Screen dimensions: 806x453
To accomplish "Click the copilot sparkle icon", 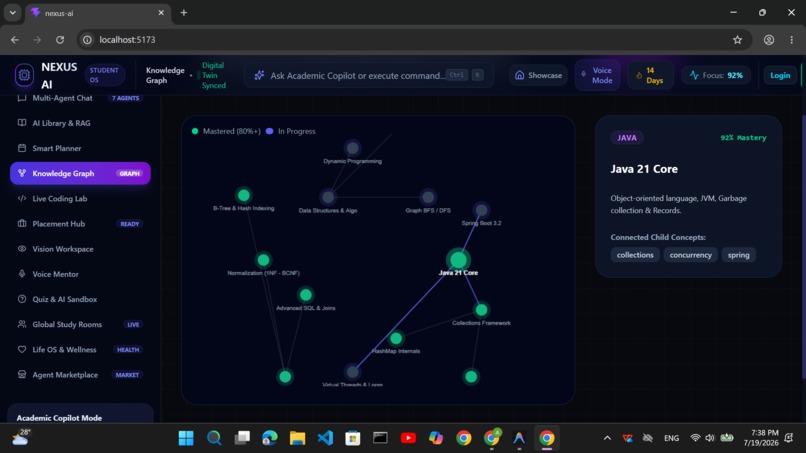I will tap(259, 75).
